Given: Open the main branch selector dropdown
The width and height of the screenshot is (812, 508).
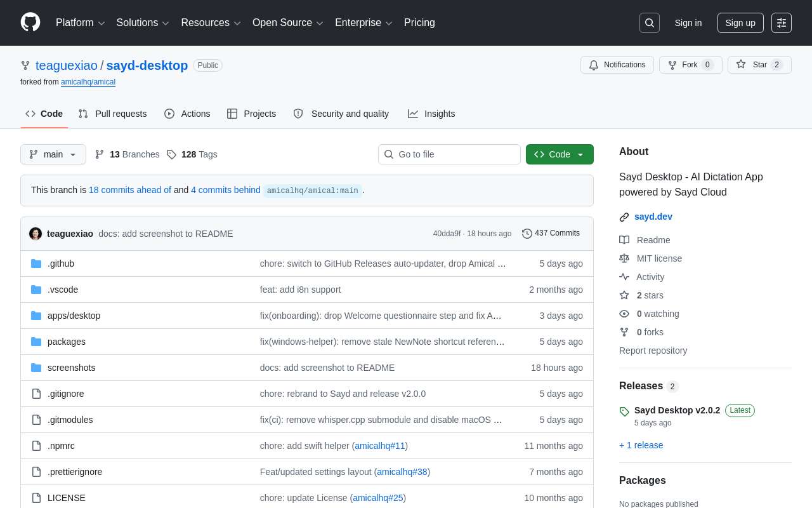Looking at the screenshot, I should [x=53, y=154].
